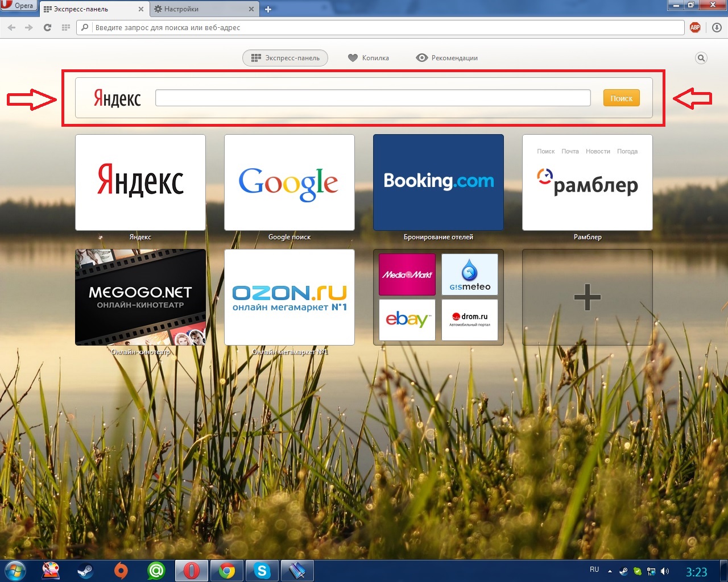Show hidden system tray icons
This screenshot has height=582, width=728.
click(610, 571)
